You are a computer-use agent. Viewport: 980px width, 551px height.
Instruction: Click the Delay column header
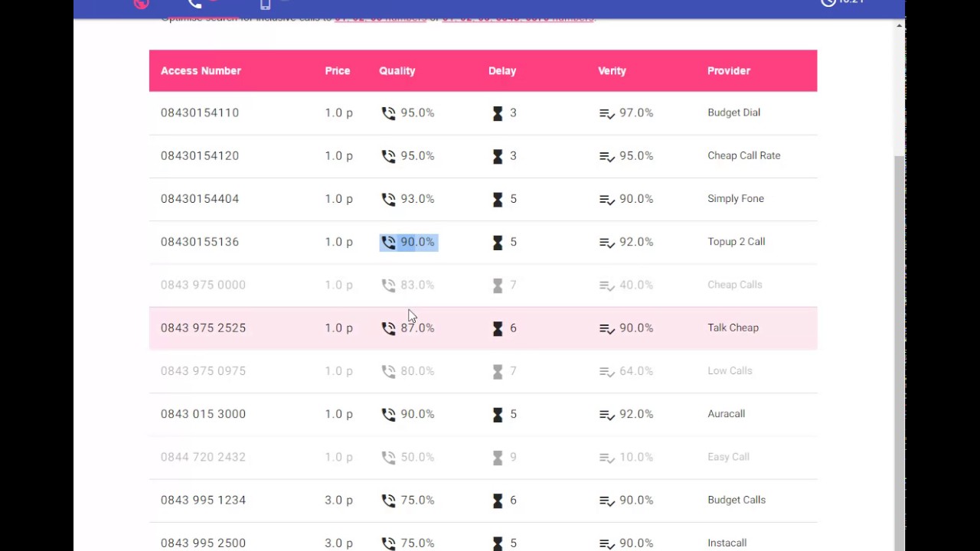pyautogui.click(x=502, y=70)
